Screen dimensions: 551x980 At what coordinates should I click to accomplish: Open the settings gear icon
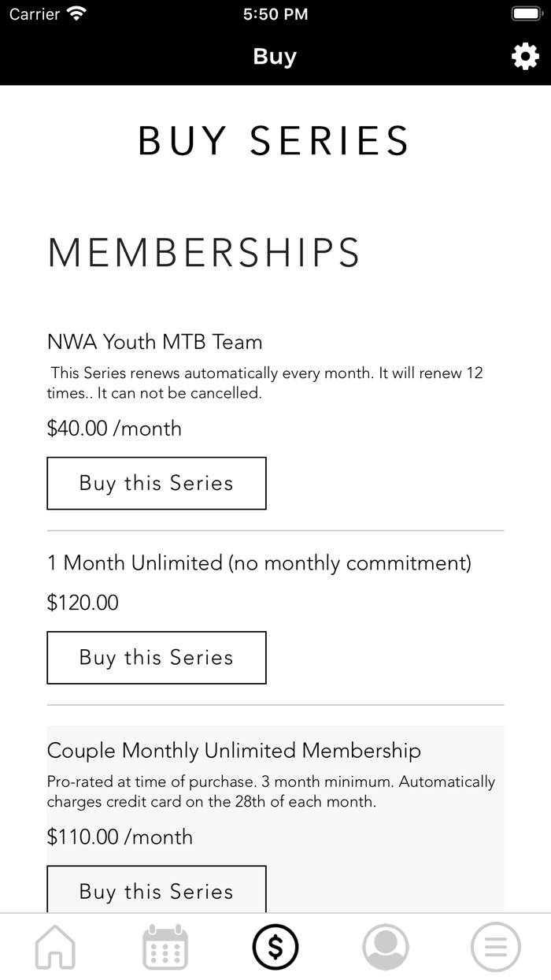(x=525, y=56)
